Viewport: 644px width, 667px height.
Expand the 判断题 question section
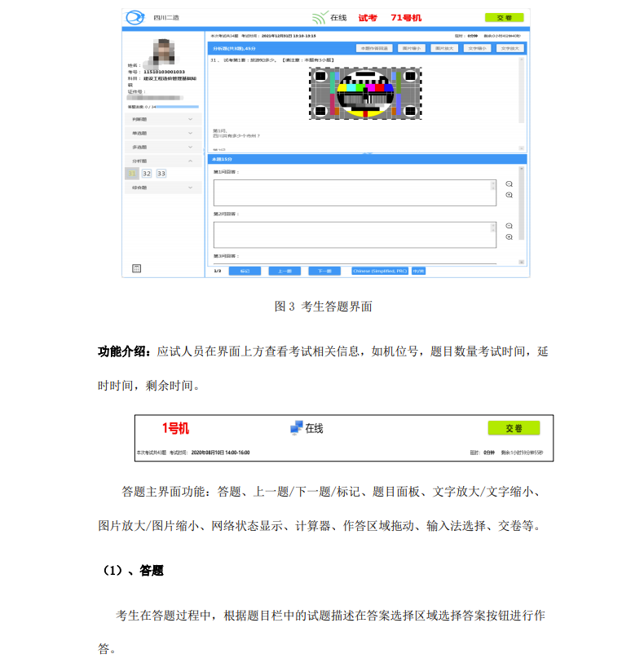[162, 119]
